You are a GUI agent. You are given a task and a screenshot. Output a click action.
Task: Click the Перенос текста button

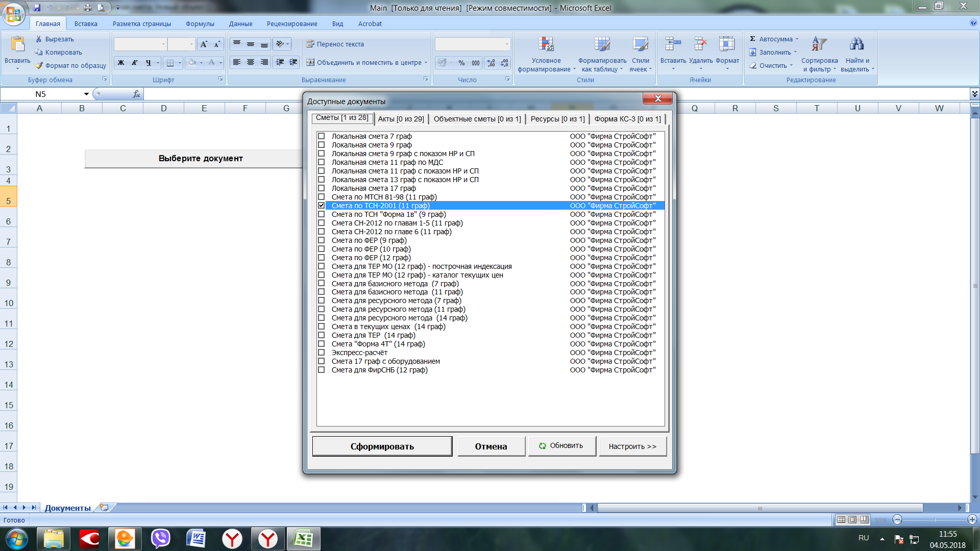click(x=335, y=44)
